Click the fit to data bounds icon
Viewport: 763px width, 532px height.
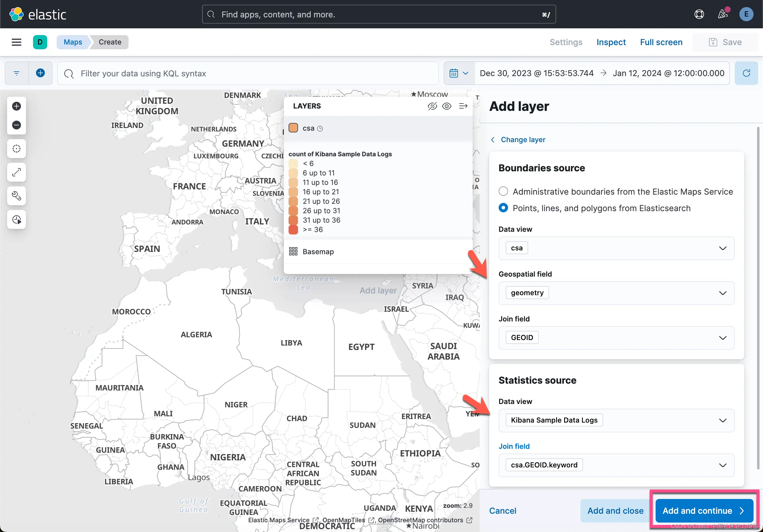tap(16, 149)
